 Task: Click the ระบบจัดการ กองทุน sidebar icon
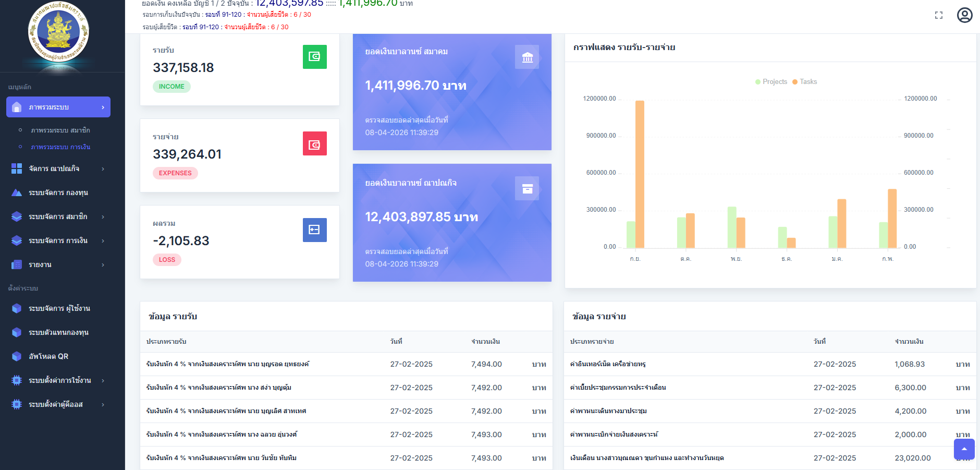pyautogui.click(x=17, y=192)
